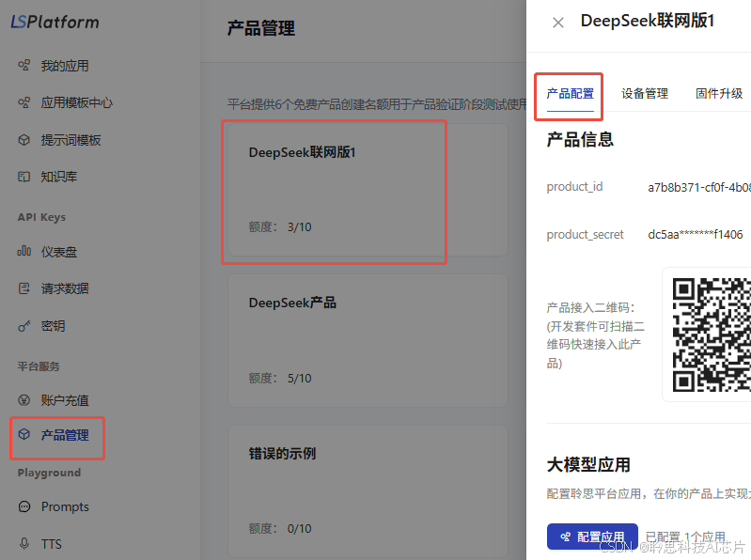Screen dimensions: 751x560
Task: Click the 账户充值 yen coin icon
Action: pos(23,400)
